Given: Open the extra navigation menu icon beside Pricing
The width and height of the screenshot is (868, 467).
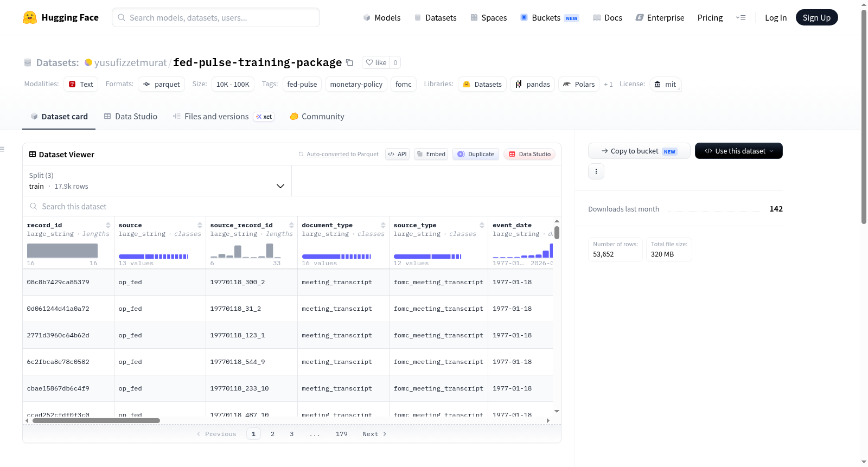Looking at the screenshot, I should pos(741,17).
